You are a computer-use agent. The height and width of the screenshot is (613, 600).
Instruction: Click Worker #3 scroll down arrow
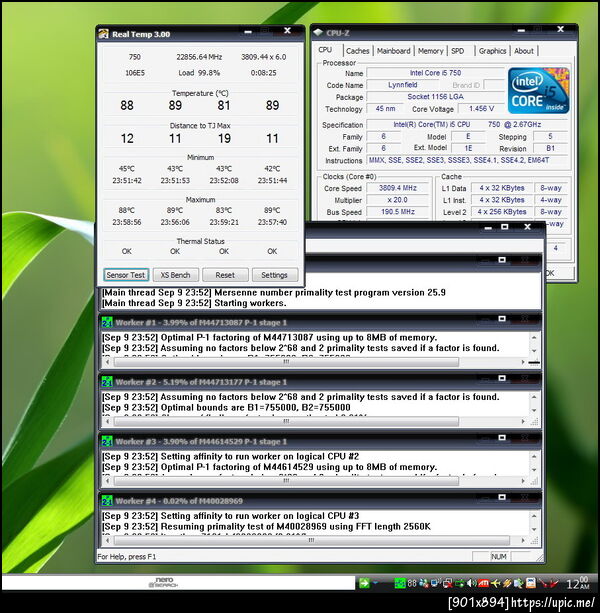[x=534, y=470]
